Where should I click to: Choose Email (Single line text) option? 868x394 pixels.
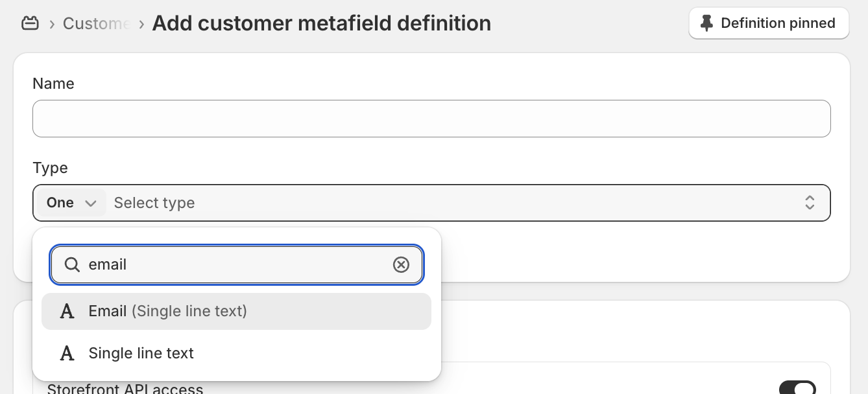(x=236, y=311)
